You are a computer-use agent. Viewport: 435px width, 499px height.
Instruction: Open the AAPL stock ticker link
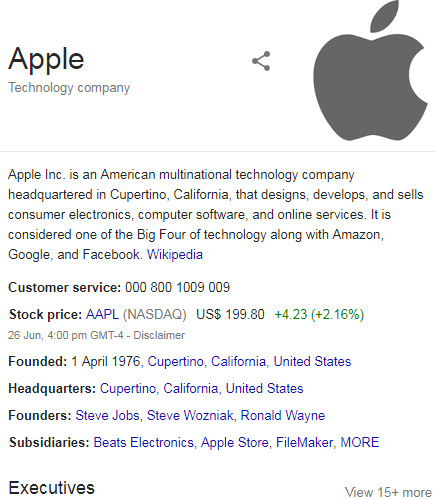tap(102, 314)
